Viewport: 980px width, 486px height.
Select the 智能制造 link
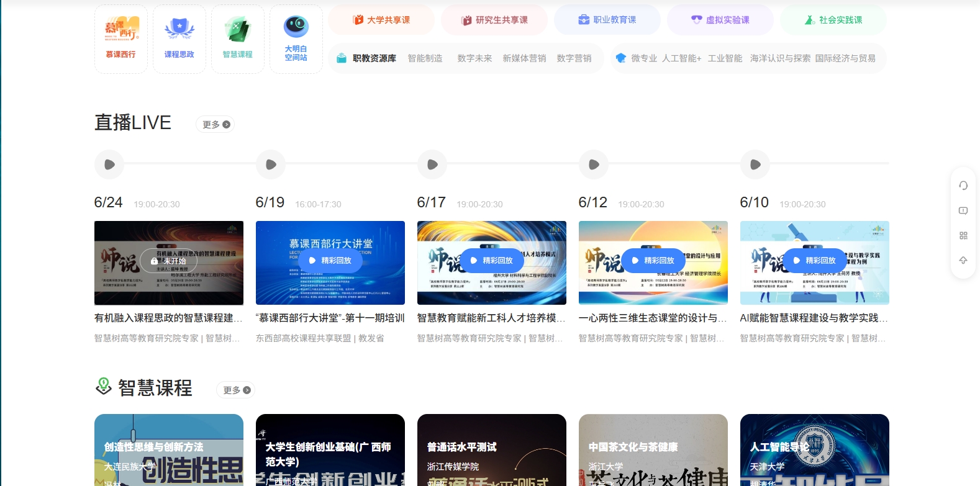[x=425, y=58]
